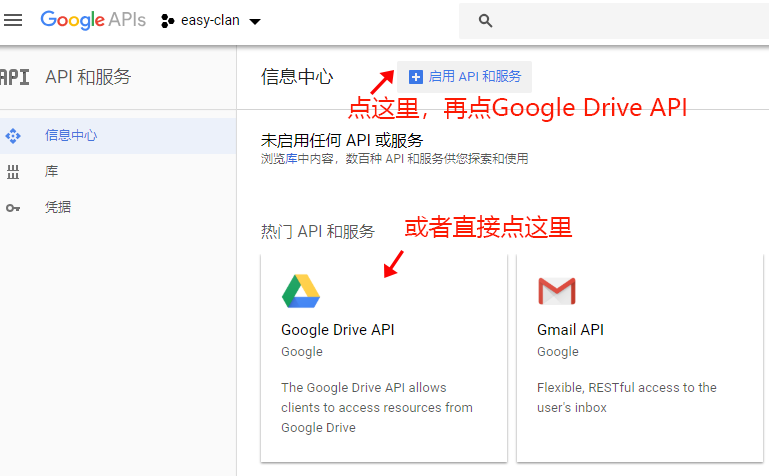
Task: Click the 凭据 key icon in sidebar
Action: pyautogui.click(x=13, y=208)
